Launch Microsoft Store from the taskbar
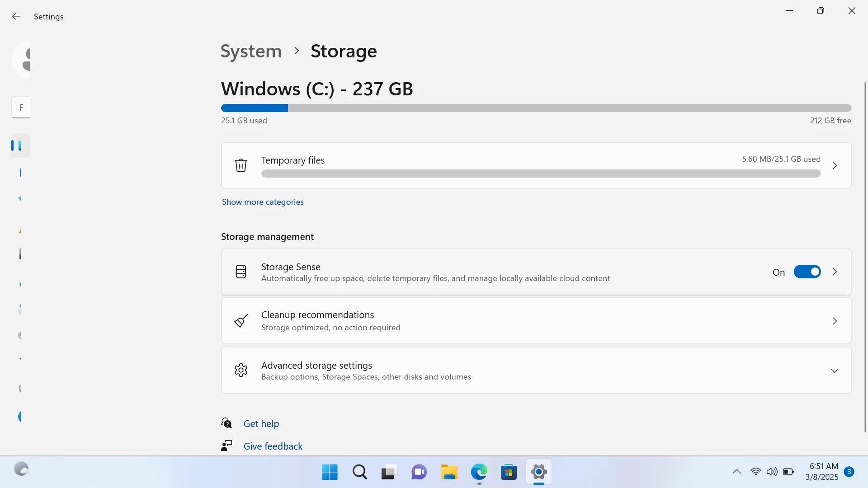 coord(509,472)
